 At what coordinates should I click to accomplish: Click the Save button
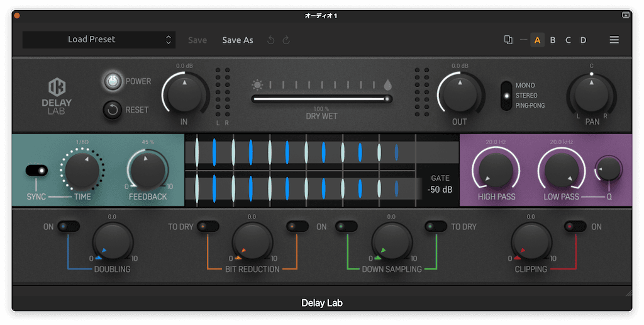(197, 40)
